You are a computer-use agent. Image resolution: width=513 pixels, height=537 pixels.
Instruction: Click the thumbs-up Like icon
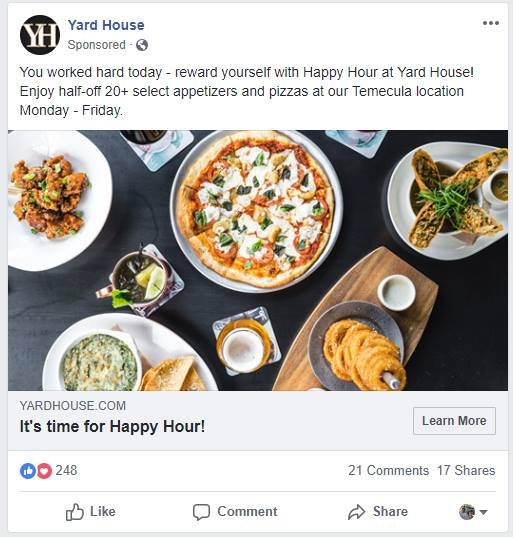(x=74, y=512)
